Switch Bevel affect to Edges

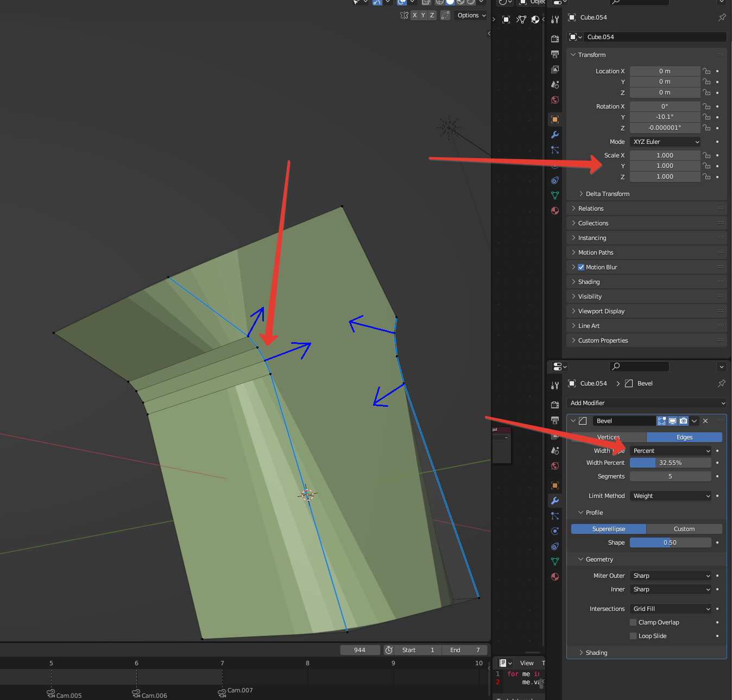[x=684, y=437]
